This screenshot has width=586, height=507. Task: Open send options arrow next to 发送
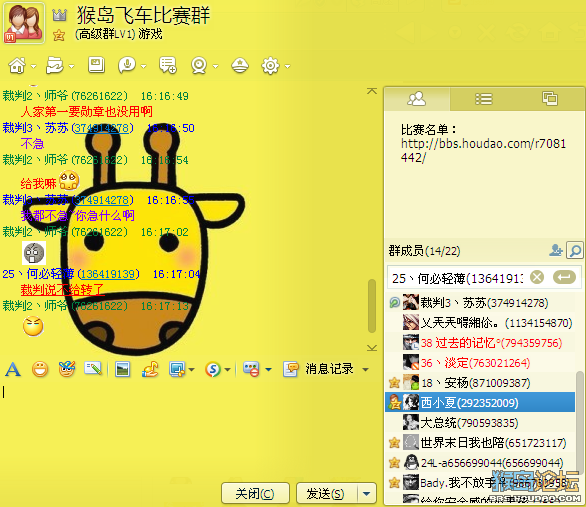tap(367, 494)
